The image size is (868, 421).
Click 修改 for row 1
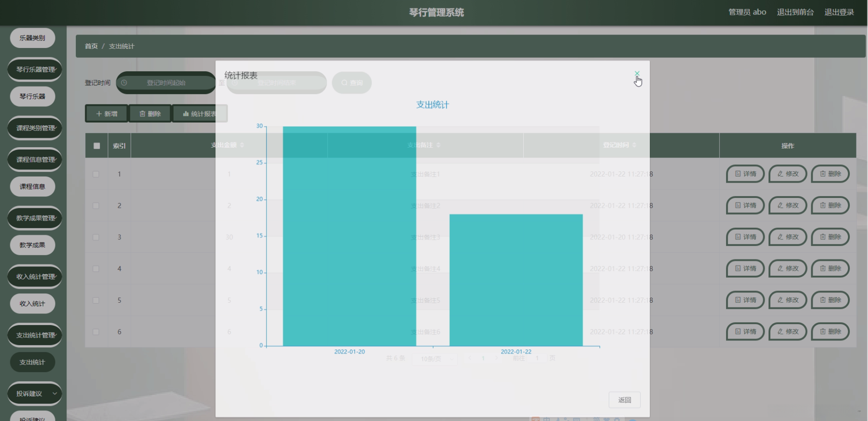(788, 174)
